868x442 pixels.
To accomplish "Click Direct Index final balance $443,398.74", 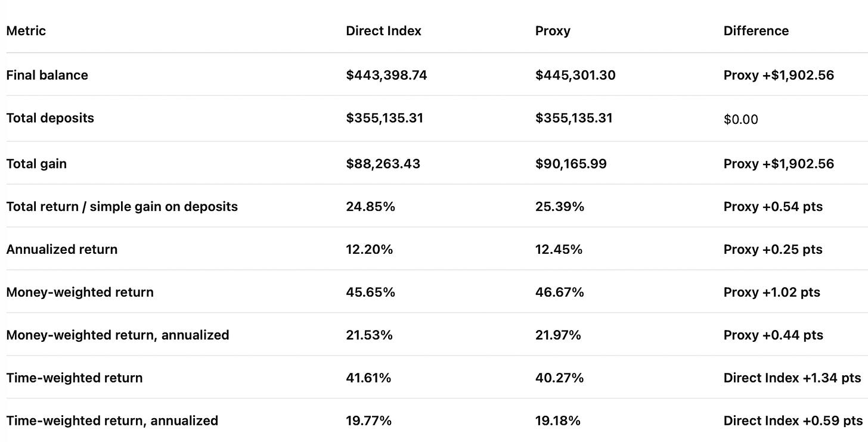I will [386, 75].
